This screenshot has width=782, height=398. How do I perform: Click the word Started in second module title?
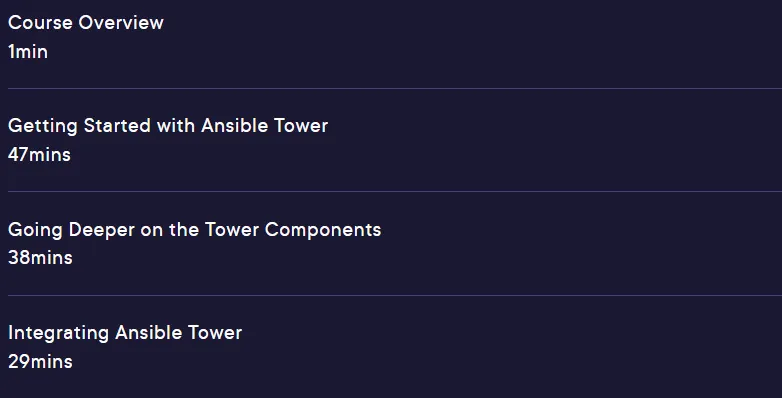[x=117, y=126]
